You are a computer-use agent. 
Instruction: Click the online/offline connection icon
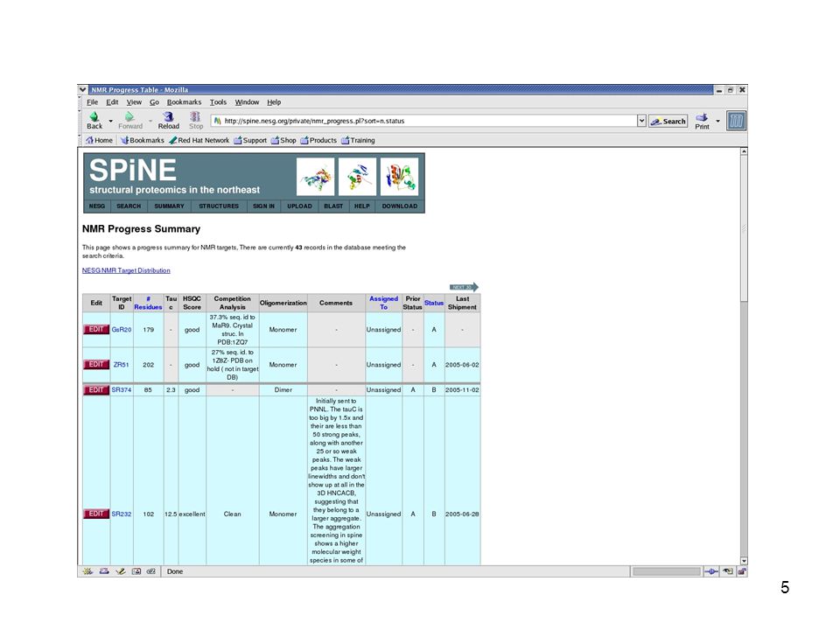pyautogui.click(x=710, y=571)
